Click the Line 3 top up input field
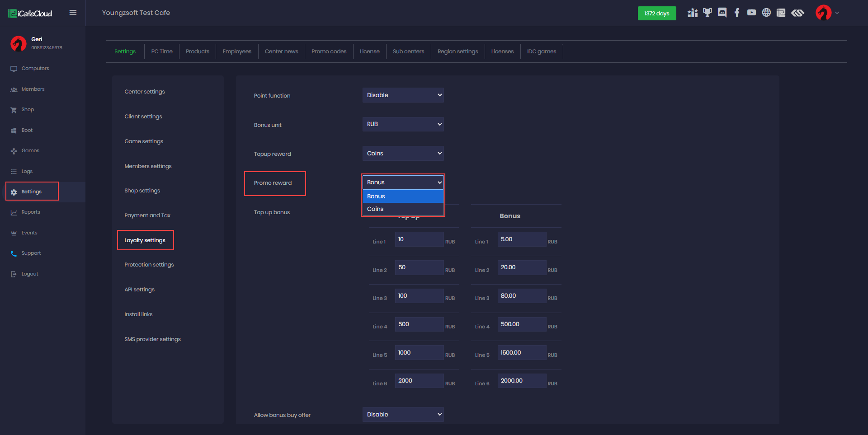Image resolution: width=868 pixels, height=435 pixels. pos(419,296)
